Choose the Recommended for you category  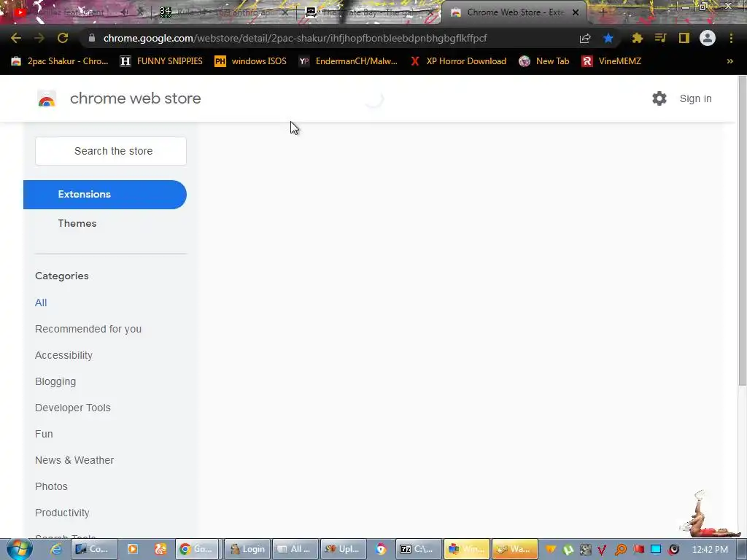click(x=88, y=329)
